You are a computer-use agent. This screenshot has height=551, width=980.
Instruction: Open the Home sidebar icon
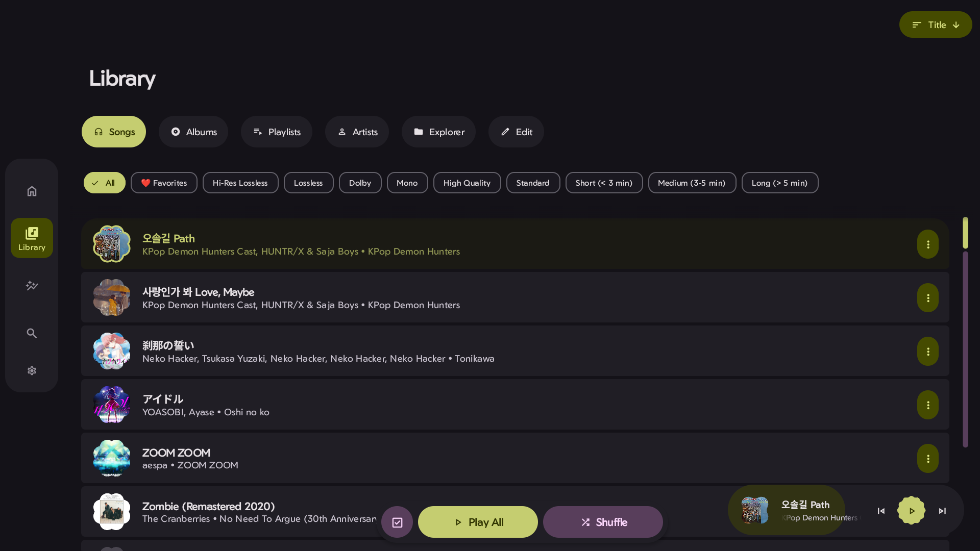pos(32,191)
